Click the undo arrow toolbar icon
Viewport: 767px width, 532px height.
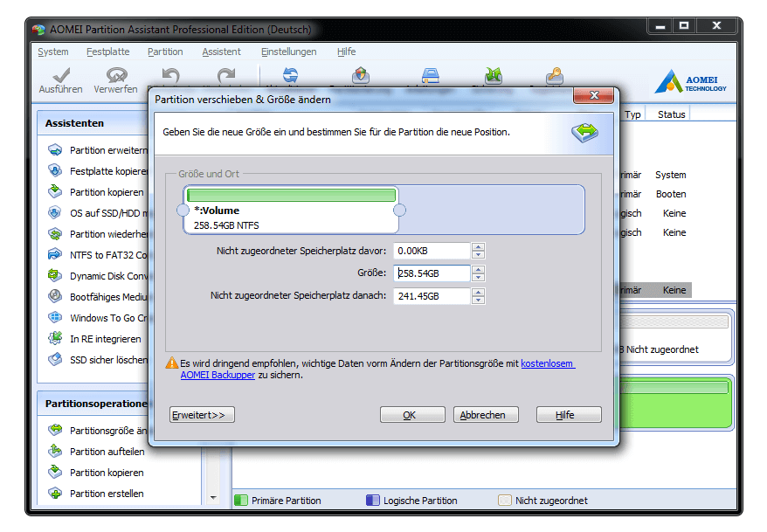point(170,75)
